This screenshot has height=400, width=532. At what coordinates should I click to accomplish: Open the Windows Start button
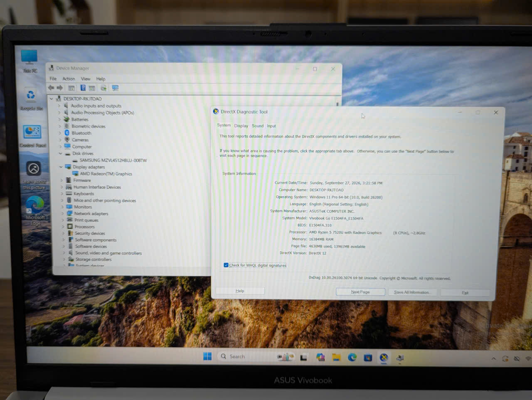(207, 356)
